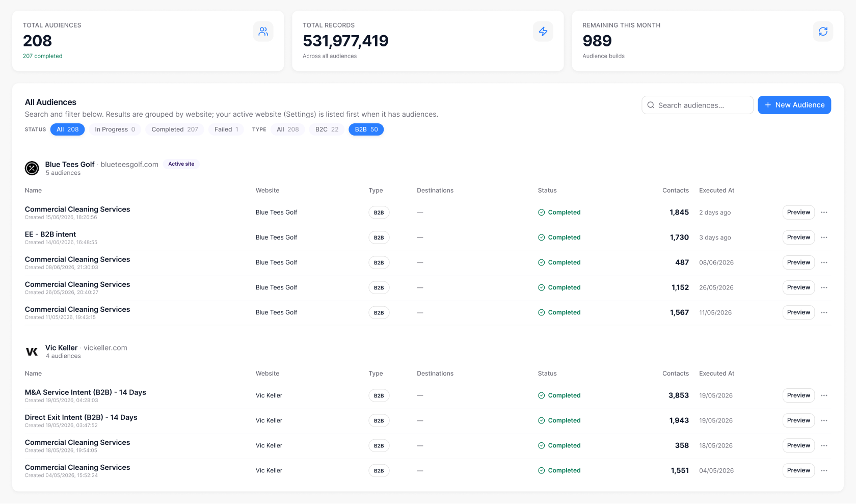Click the vickeller.com domain text

point(105,348)
